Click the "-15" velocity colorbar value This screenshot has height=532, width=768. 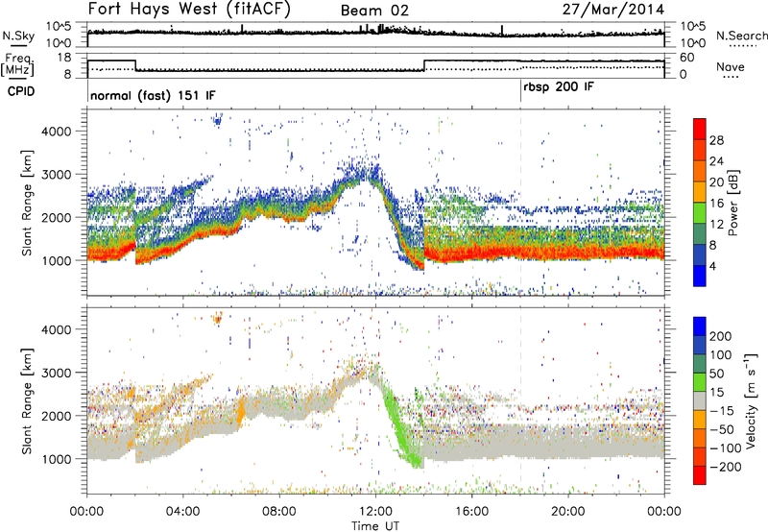tap(721, 411)
